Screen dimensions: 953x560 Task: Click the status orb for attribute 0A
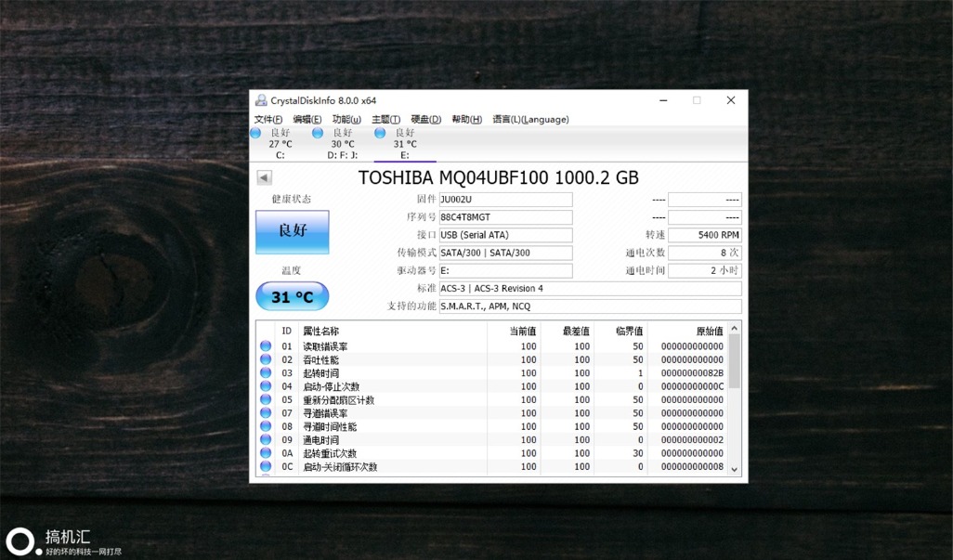tap(266, 453)
